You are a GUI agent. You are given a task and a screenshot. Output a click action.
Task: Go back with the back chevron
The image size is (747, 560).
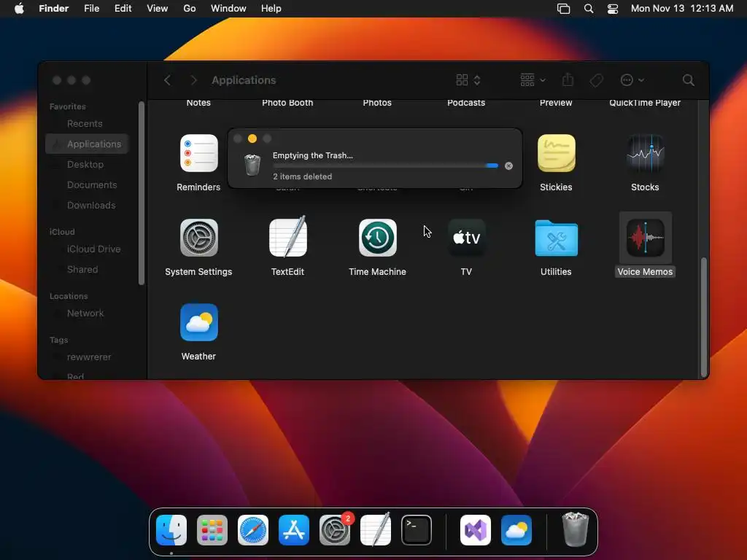pos(167,80)
